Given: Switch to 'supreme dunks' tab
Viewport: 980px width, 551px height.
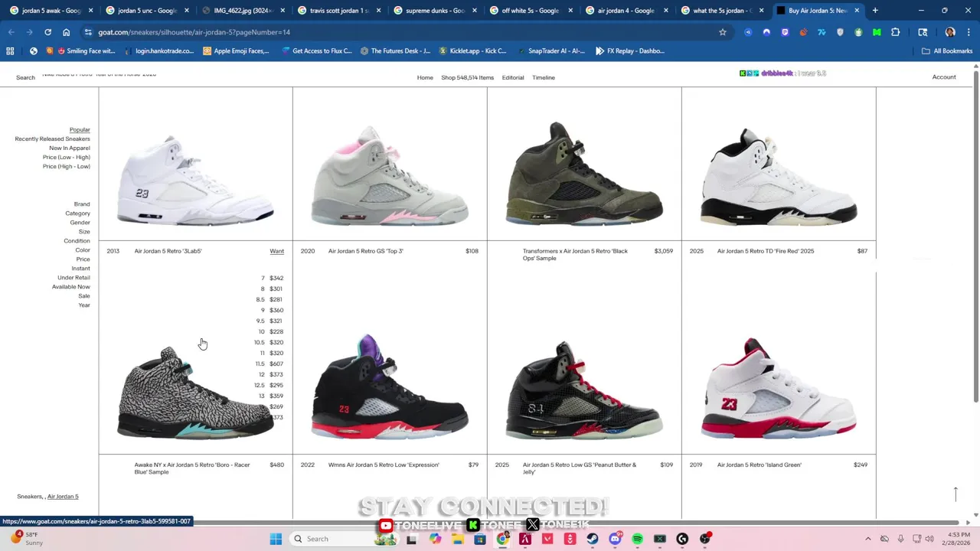Looking at the screenshot, I should pyautogui.click(x=434, y=11).
